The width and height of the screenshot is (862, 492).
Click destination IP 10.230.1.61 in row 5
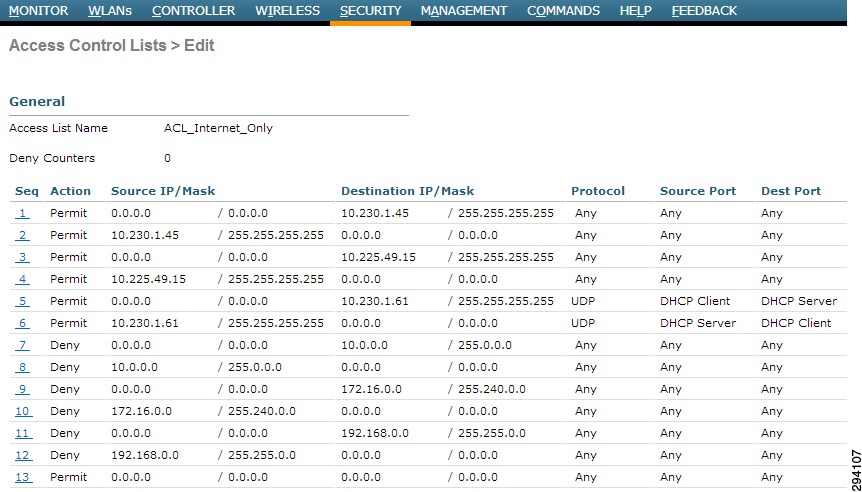click(375, 301)
